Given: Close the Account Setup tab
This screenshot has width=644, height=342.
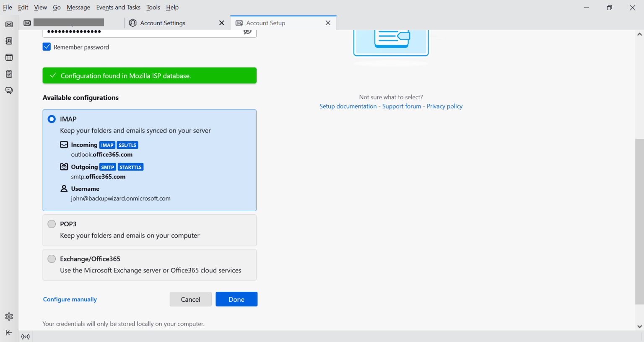Looking at the screenshot, I should click(328, 23).
